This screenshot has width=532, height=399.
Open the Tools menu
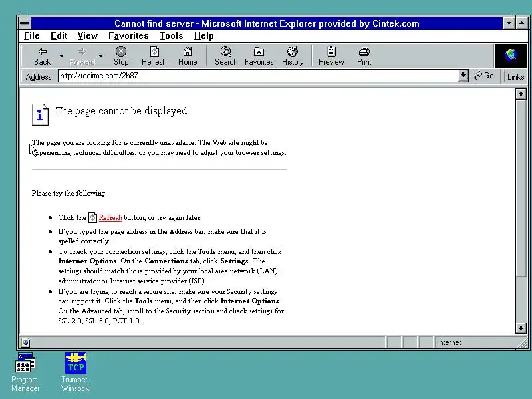point(171,36)
